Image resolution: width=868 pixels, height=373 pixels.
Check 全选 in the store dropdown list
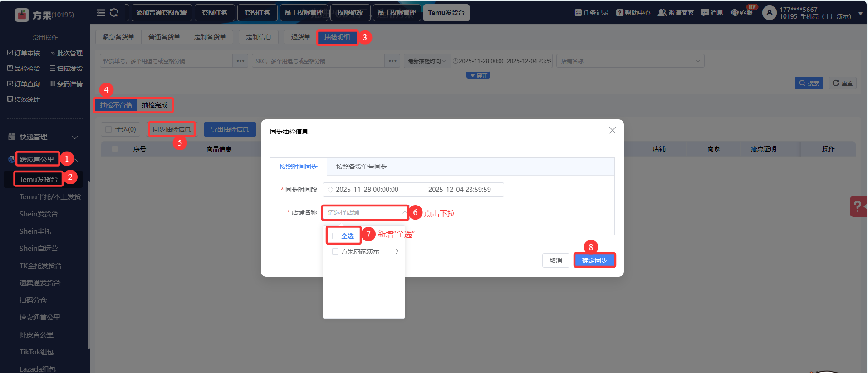click(x=335, y=236)
